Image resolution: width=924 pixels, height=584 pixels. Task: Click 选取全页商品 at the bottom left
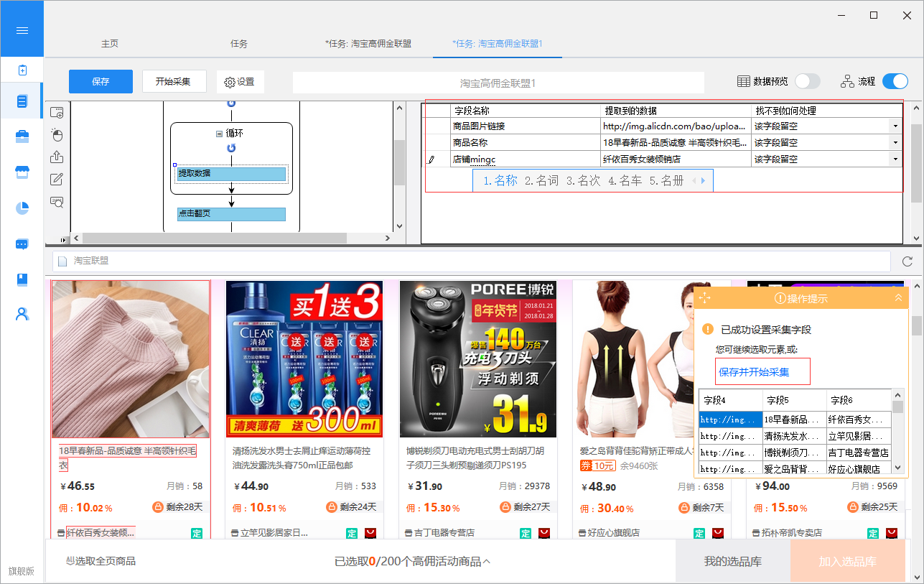101,561
